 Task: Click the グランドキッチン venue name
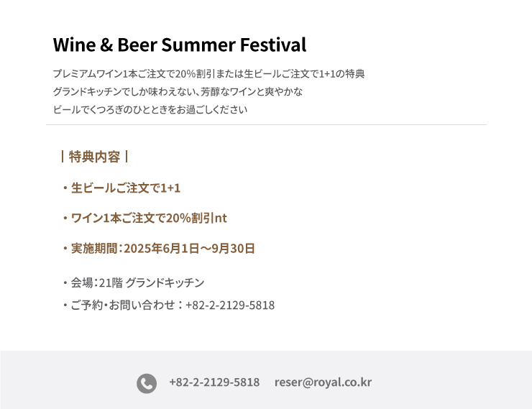click(165, 282)
